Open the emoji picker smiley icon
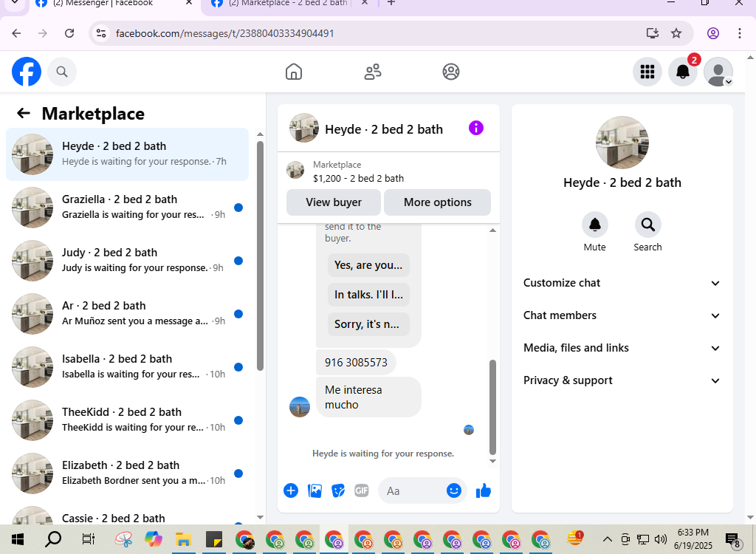The height and width of the screenshot is (554, 756). 454,490
